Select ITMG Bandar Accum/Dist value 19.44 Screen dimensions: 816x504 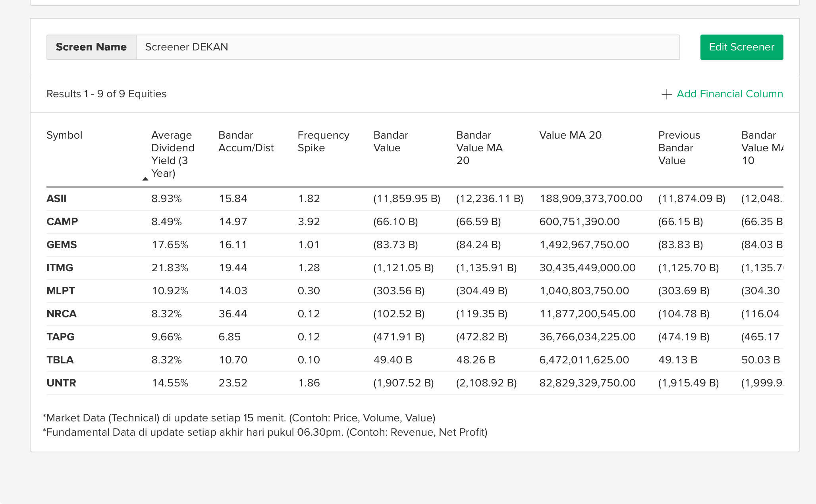[x=233, y=268]
